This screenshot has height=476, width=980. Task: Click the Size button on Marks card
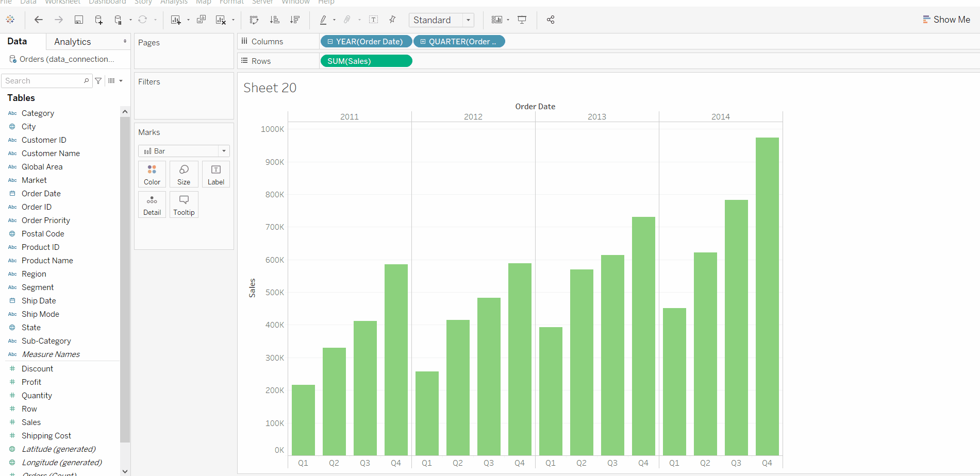(184, 174)
